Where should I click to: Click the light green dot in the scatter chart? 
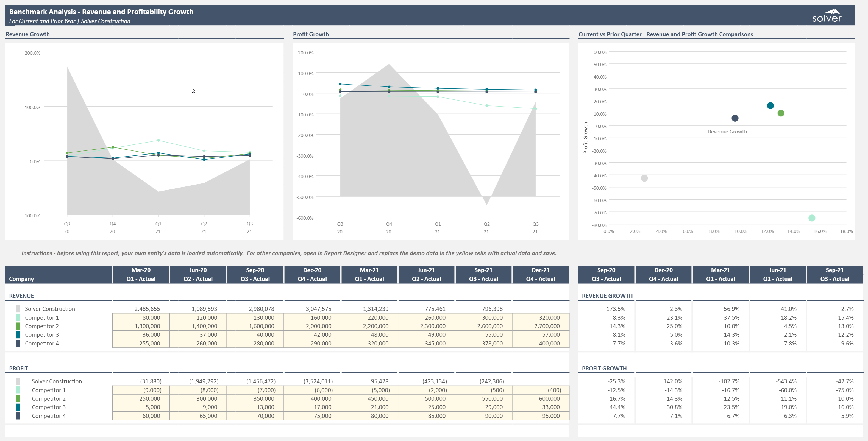coord(812,218)
